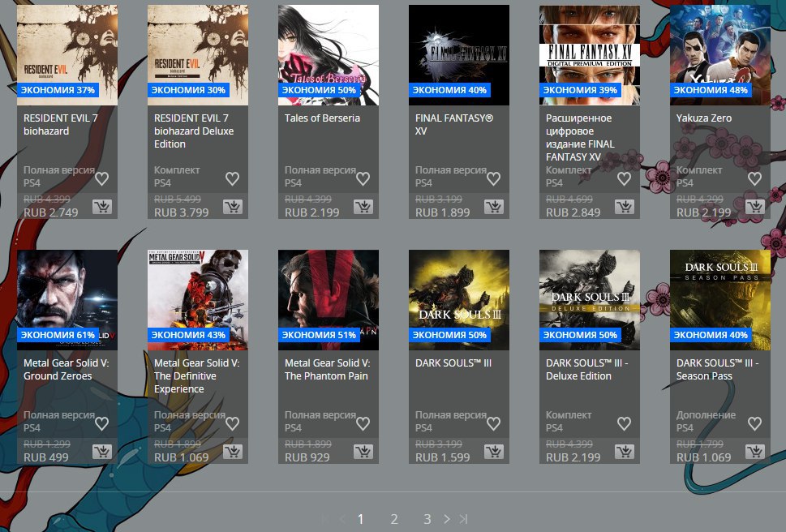
Task: Wishlist Metal Gear Solid V: Definitive Experience
Action: [x=232, y=423]
